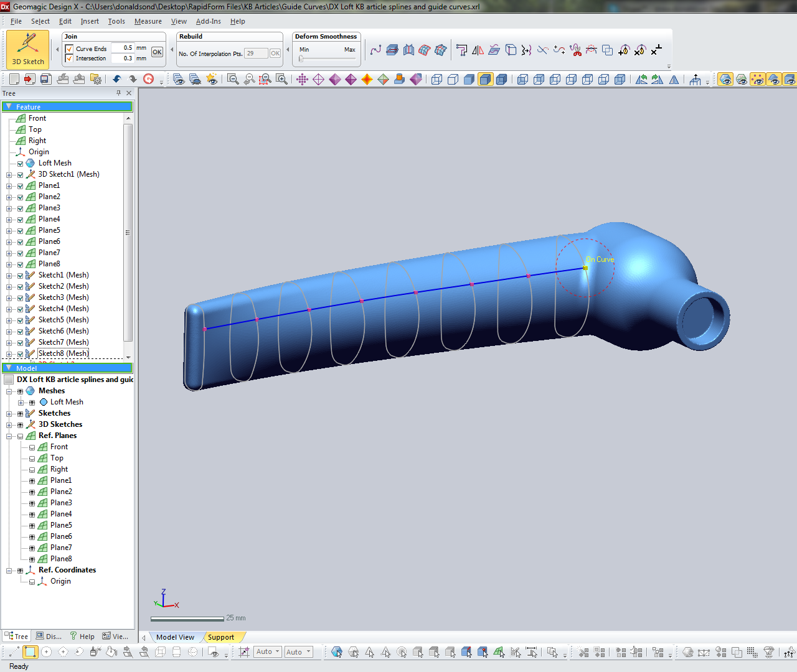Viewport: 797px width, 672px height.
Task: Click the mirror curve icon
Action: [x=476, y=50]
